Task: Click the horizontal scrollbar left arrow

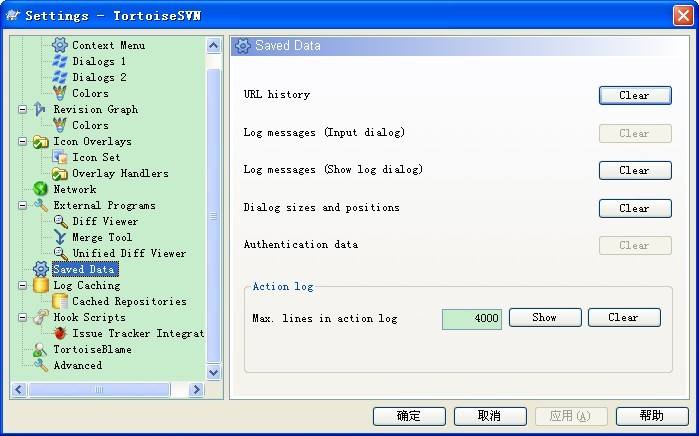Action: click(x=19, y=390)
